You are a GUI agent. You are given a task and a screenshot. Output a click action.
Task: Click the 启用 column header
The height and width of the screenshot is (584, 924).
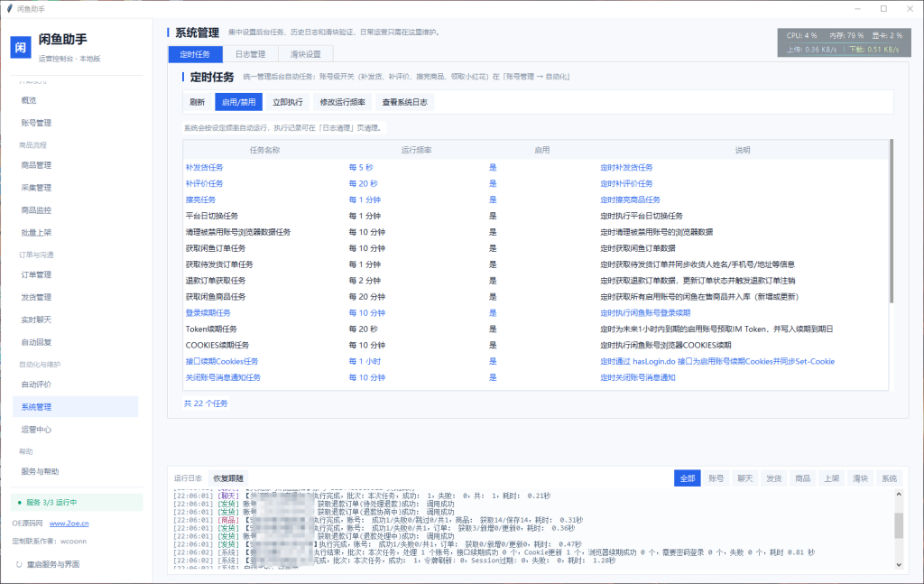point(542,150)
